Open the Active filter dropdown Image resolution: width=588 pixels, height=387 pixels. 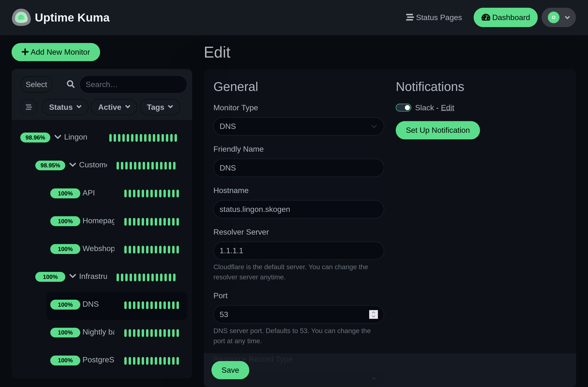(x=114, y=107)
